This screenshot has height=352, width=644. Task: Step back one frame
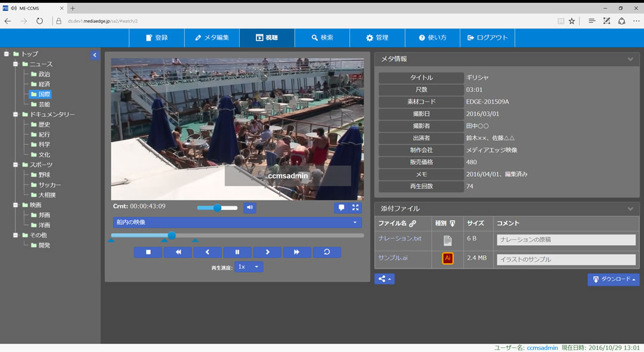click(x=208, y=252)
